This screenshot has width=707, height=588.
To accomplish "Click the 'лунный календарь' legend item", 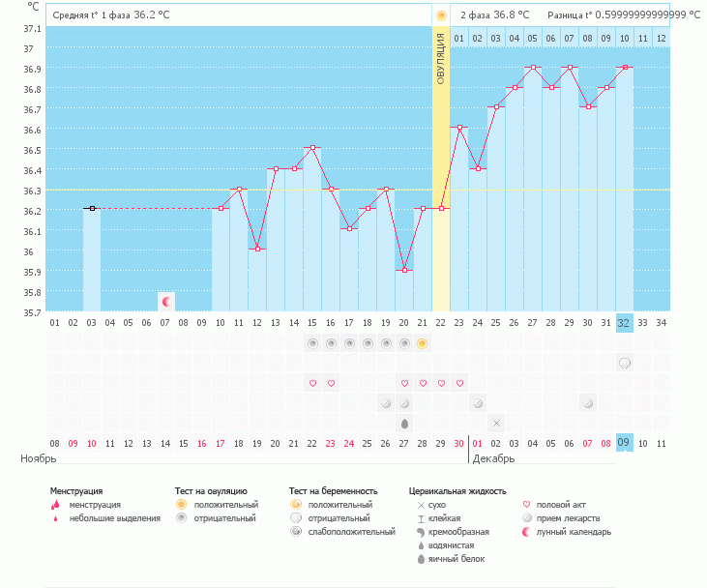I will click(574, 532).
